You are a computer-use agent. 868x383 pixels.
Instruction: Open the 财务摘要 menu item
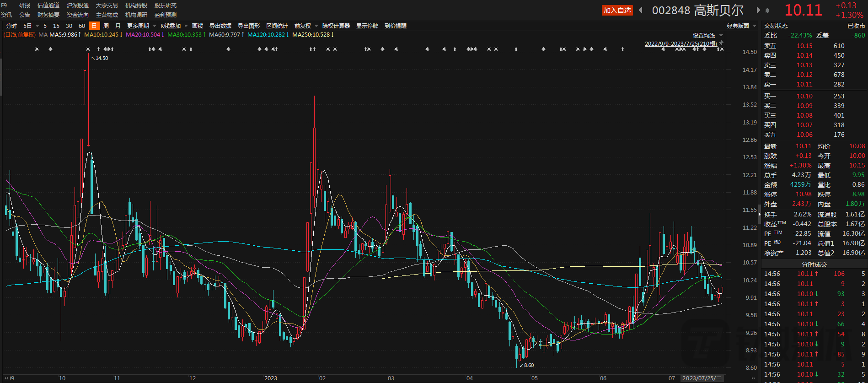coord(48,15)
